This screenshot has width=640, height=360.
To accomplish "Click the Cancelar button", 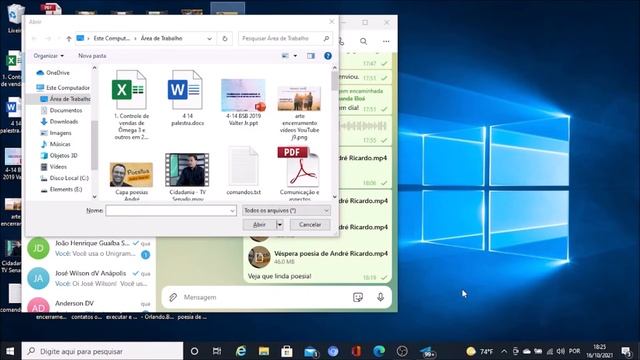I will click(x=310, y=224).
